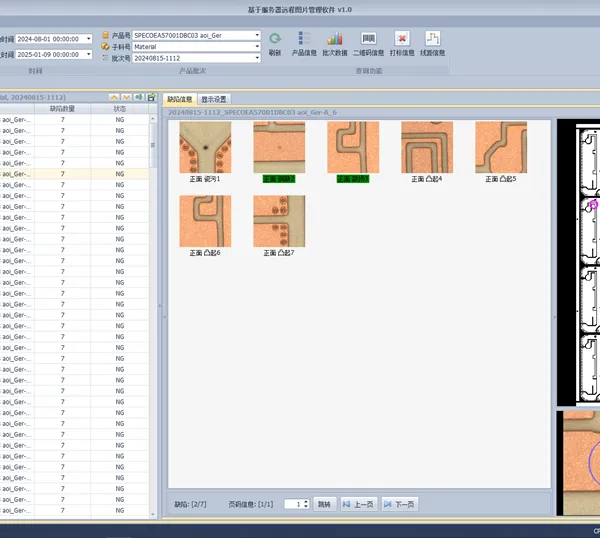
Task: Increase page number with stepper up arrow
Action: 306,502
